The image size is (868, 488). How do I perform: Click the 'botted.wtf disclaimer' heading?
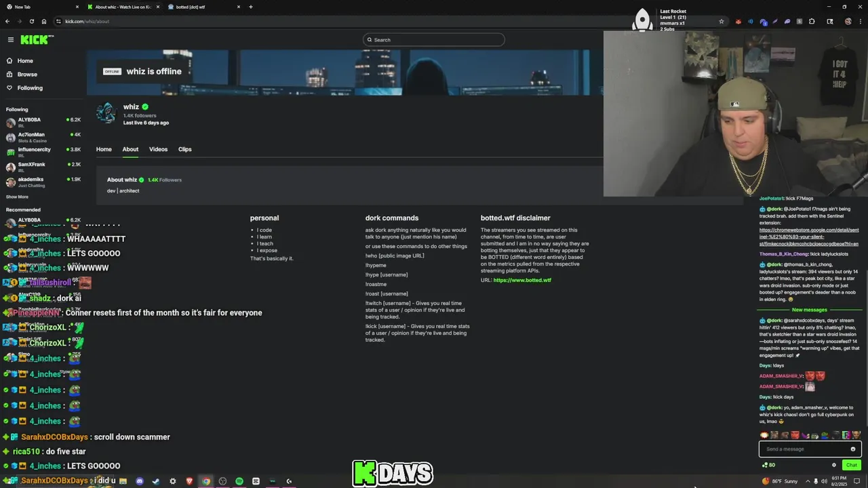[x=515, y=218]
